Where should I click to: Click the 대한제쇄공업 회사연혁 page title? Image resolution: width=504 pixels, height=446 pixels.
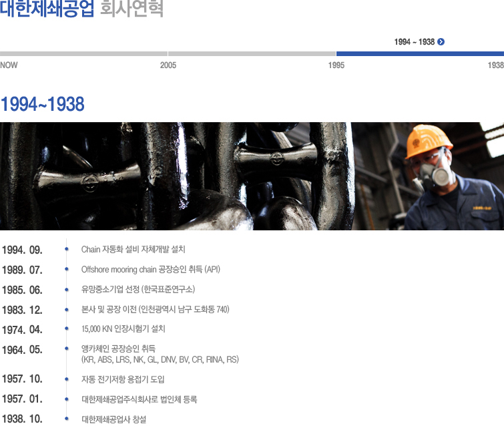(81, 9)
